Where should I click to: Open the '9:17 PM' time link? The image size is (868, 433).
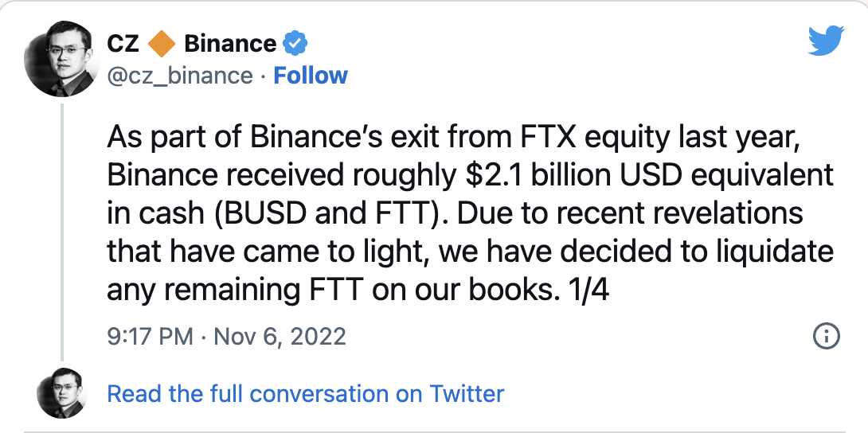[151, 336]
